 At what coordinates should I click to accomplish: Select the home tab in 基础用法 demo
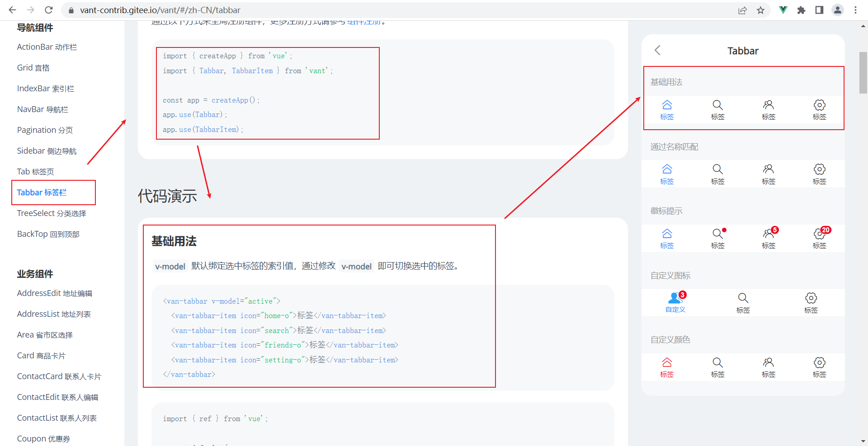click(x=667, y=110)
